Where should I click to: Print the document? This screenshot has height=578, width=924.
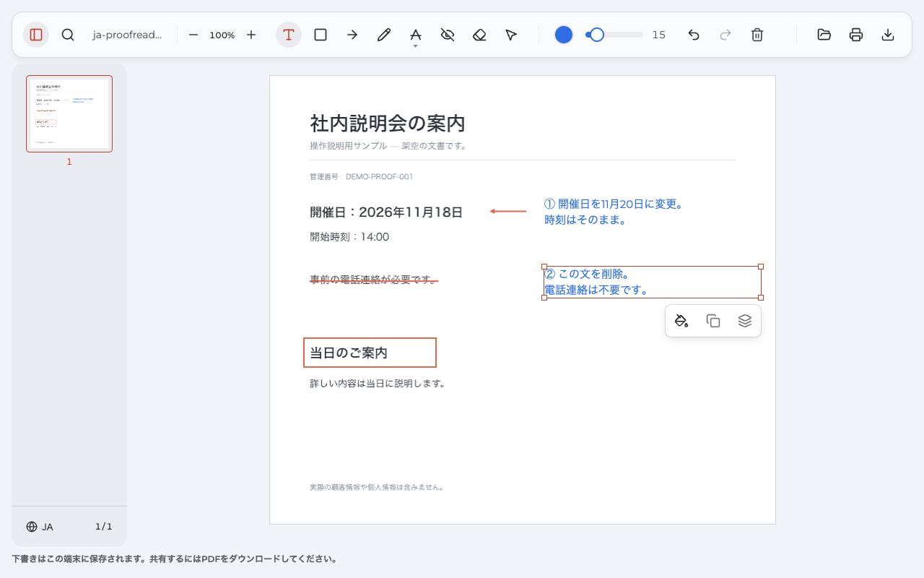(x=856, y=35)
